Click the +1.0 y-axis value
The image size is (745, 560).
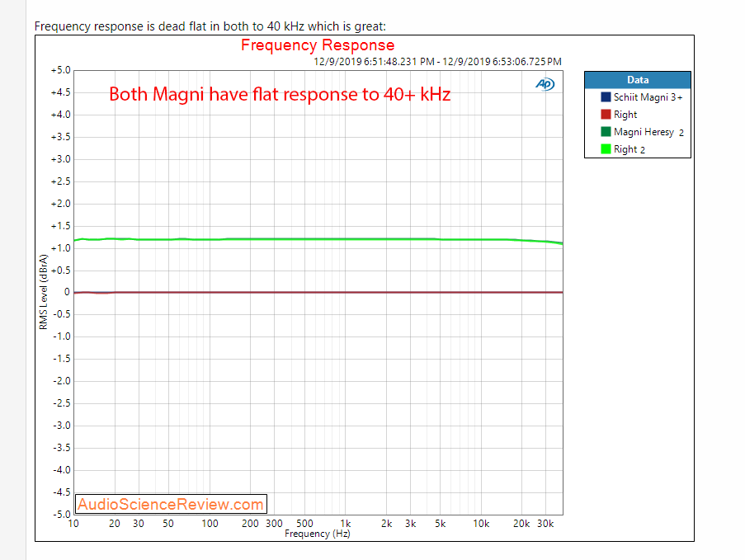pyautogui.click(x=61, y=248)
